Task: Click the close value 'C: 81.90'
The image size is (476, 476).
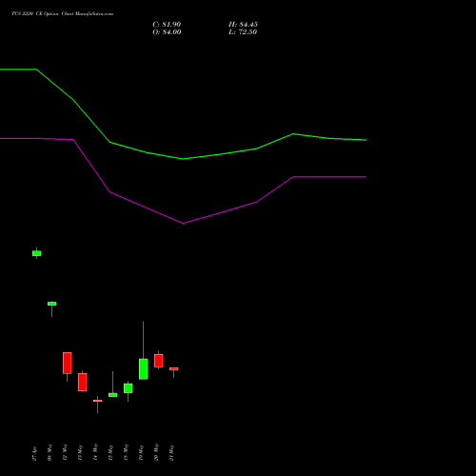Action: pos(167,25)
